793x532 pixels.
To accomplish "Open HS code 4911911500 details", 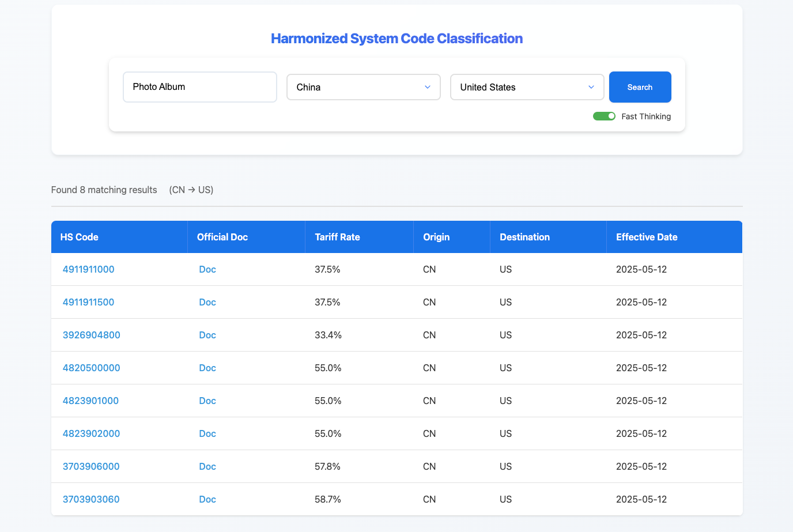I will click(88, 302).
